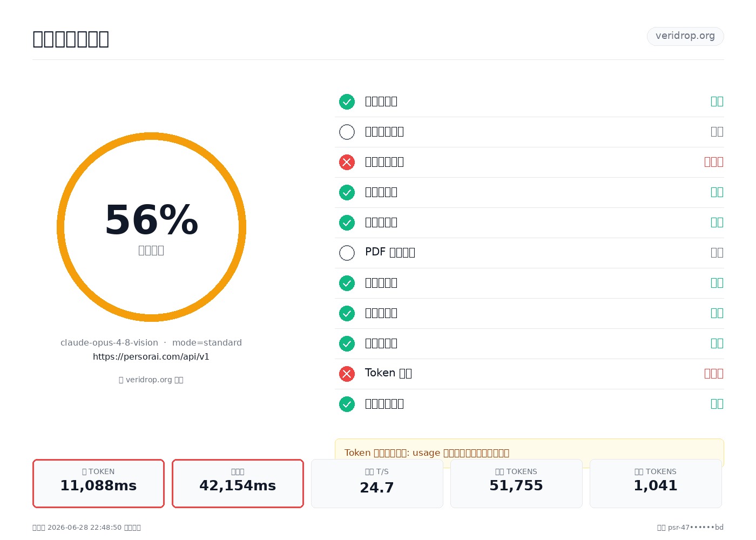Click the orange 56% score ring

click(x=151, y=227)
